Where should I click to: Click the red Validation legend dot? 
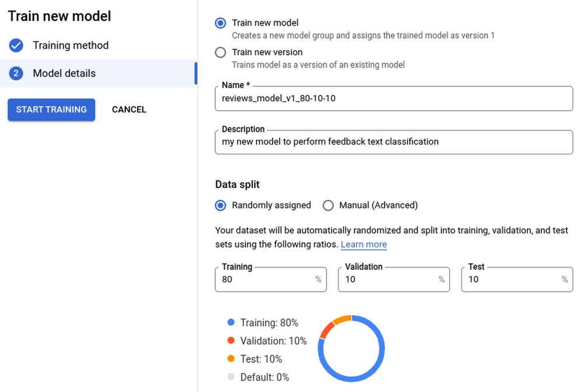(x=231, y=341)
